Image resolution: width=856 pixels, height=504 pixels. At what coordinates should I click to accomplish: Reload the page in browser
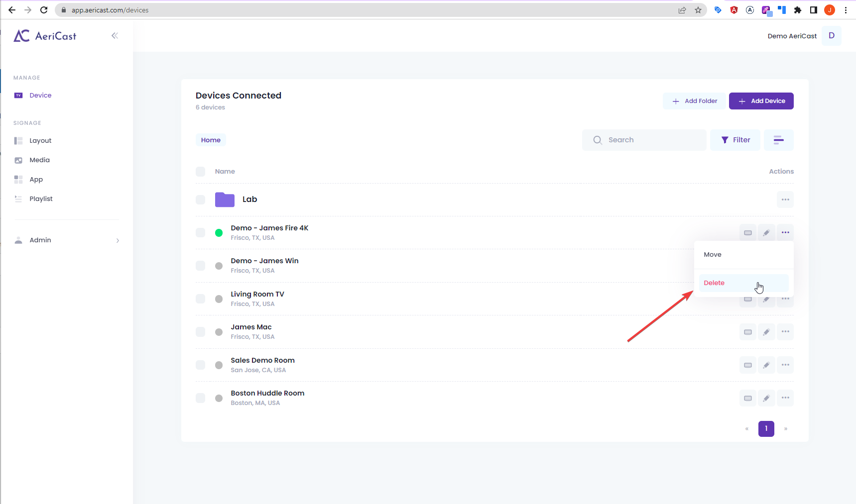point(44,10)
